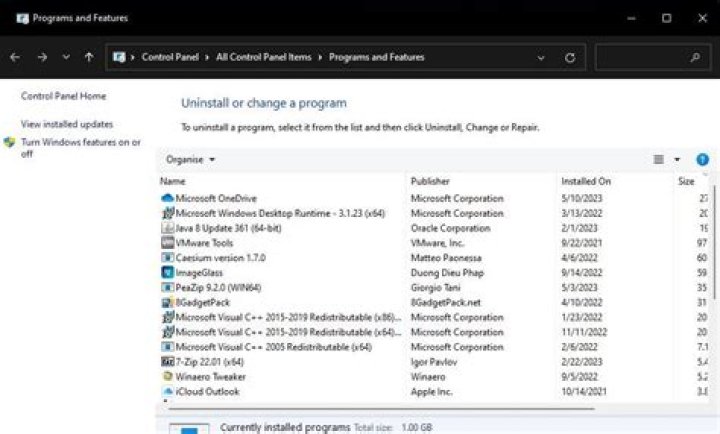The height and width of the screenshot is (434, 720).
Task: Open Turn Windows features on or off
Action: (x=81, y=148)
